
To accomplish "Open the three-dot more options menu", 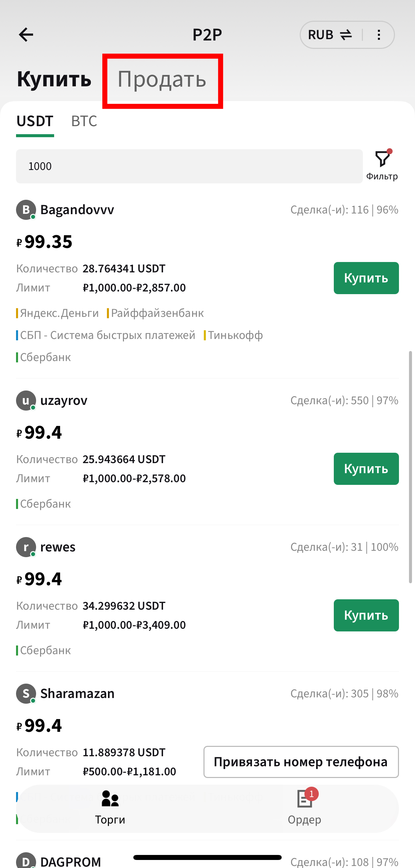I will click(379, 35).
